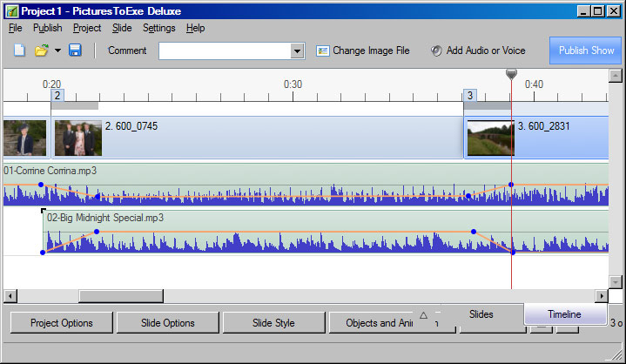Open the Slide menu
The width and height of the screenshot is (626, 364).
pyautogui.click(x=122, y=28)
